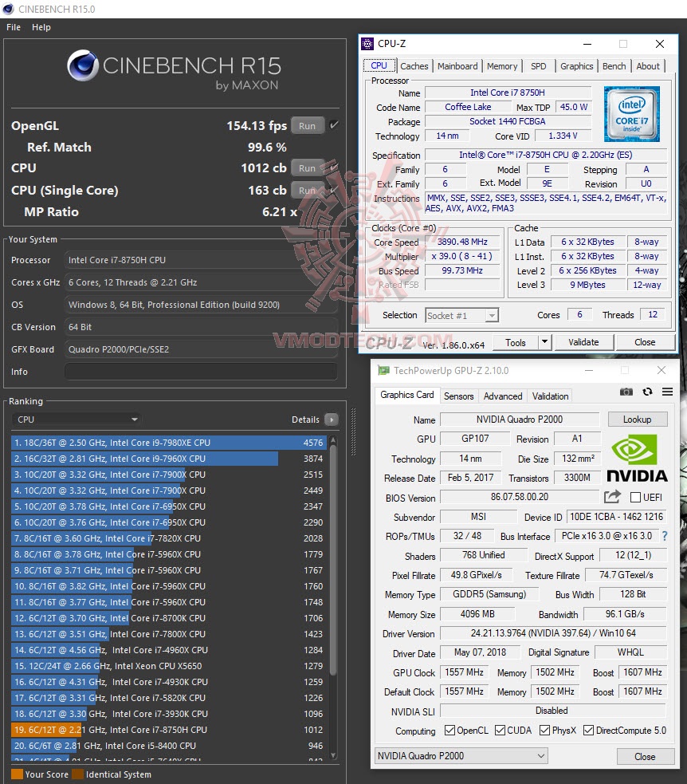
Task: Click Close button in GPU-Z
Action: point(645,756)
